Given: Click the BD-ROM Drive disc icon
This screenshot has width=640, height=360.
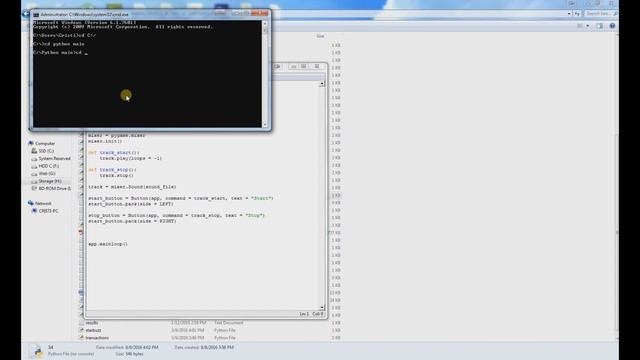Looking at the screenshot, I should tap(34, 189).
